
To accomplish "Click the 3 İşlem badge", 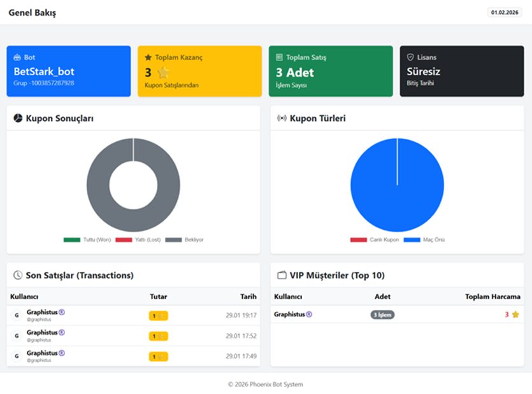I will tap(382, 314).
